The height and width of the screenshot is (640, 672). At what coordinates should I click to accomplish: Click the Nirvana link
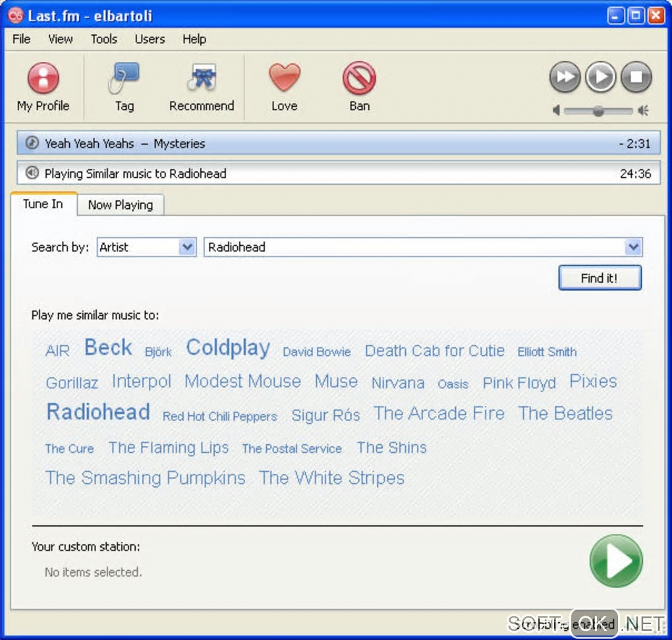pos(398,383)
